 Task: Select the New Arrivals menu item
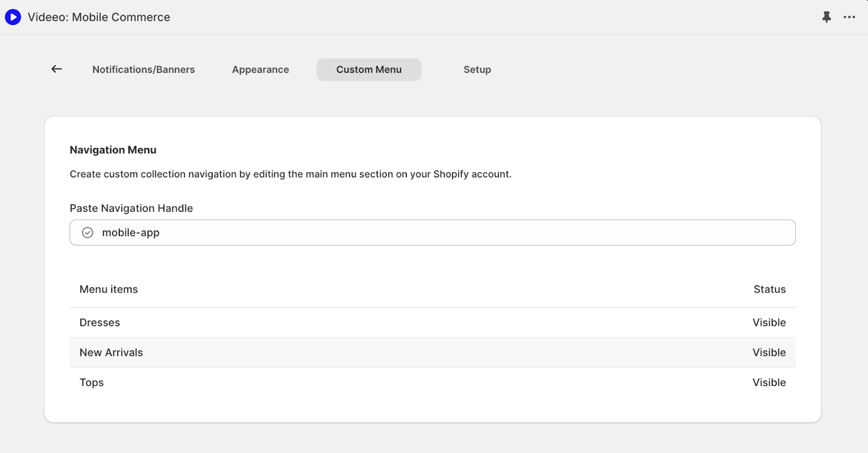point(111,353)
